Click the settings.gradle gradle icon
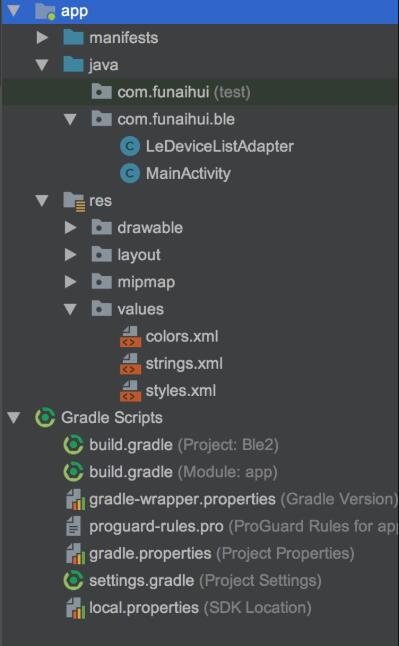Viewport: 399px width, 646px height. [74, 581]
